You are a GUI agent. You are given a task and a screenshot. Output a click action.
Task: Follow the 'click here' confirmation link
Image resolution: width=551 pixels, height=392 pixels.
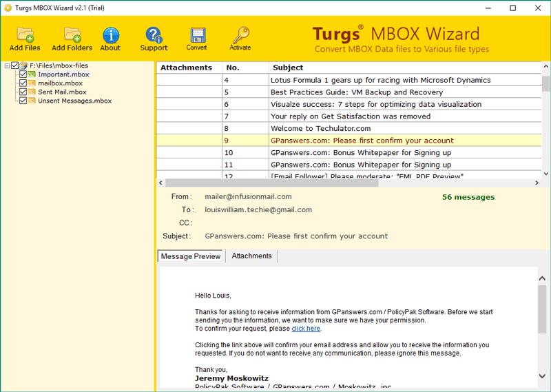click(306, 329)
